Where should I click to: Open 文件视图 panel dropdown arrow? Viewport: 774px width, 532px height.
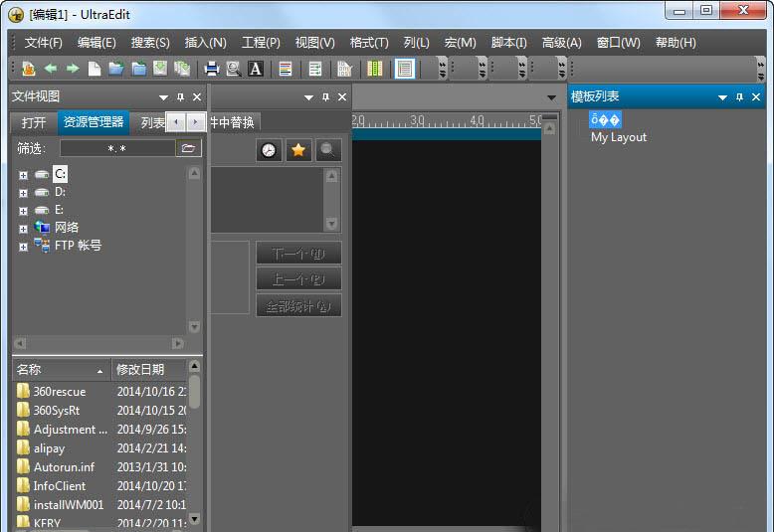coord(163,97)
